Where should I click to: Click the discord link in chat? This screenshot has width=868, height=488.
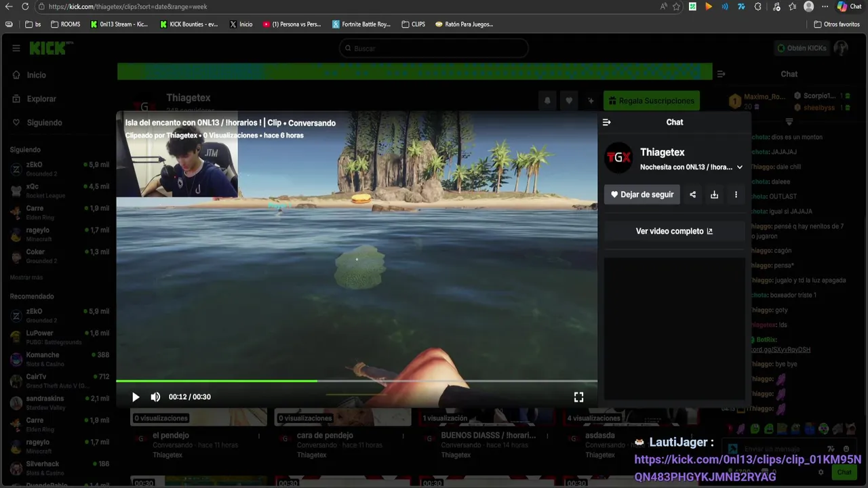coord(781,350)
